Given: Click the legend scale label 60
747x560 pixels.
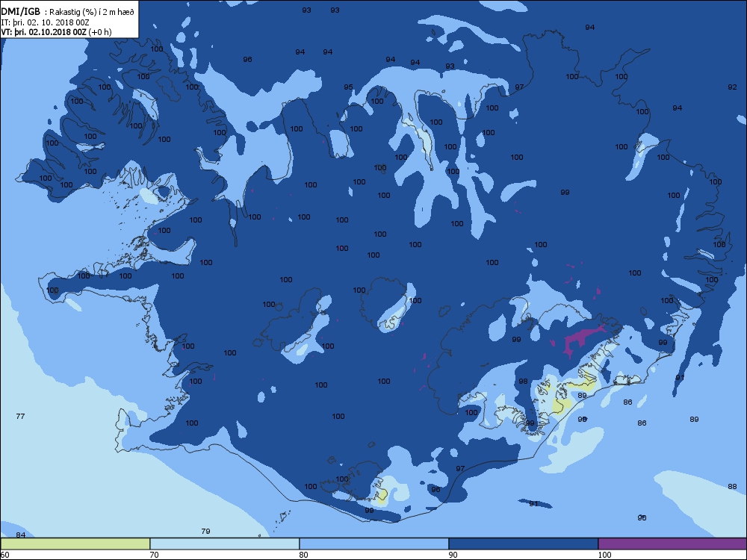Looking at the screenshot, I should (4, 555).
